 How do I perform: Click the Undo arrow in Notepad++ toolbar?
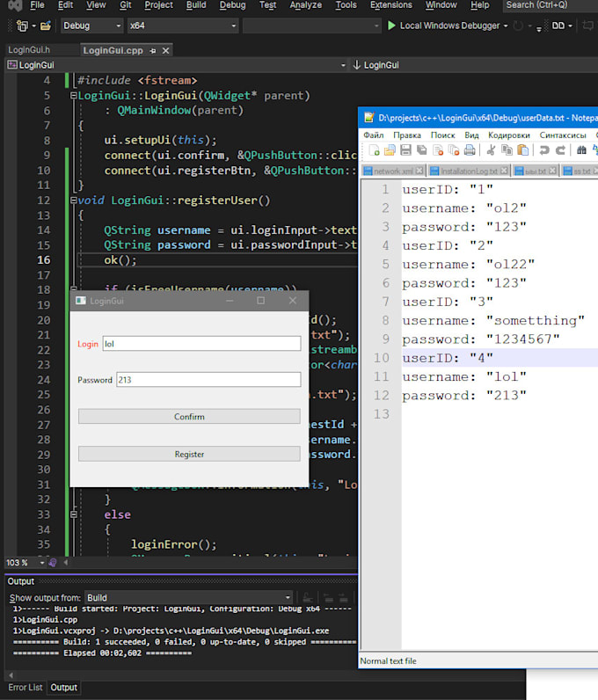click(x=544, y=150)
